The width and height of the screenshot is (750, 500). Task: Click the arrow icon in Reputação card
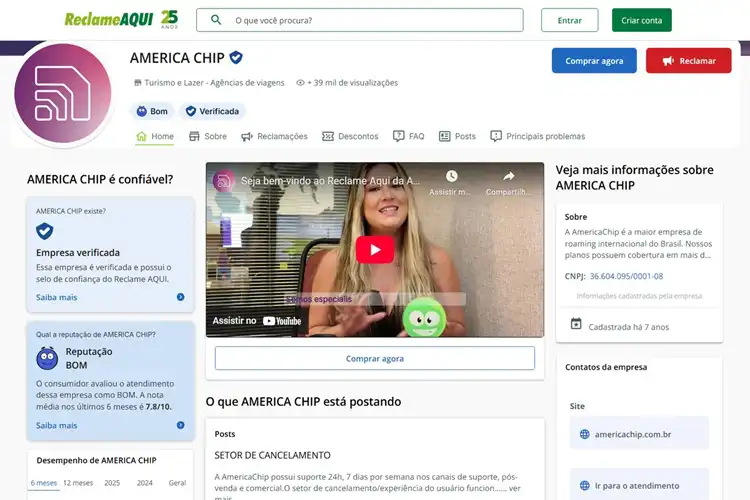[180, 425]
